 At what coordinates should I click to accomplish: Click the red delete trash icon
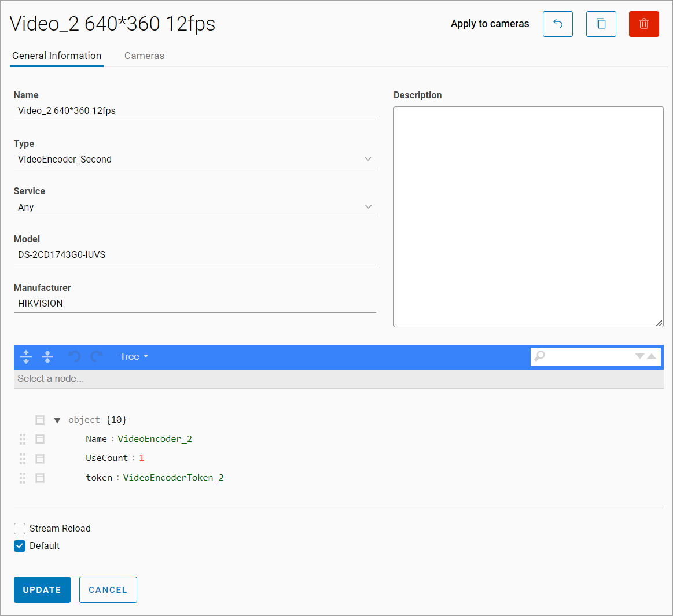click(643, 24)
